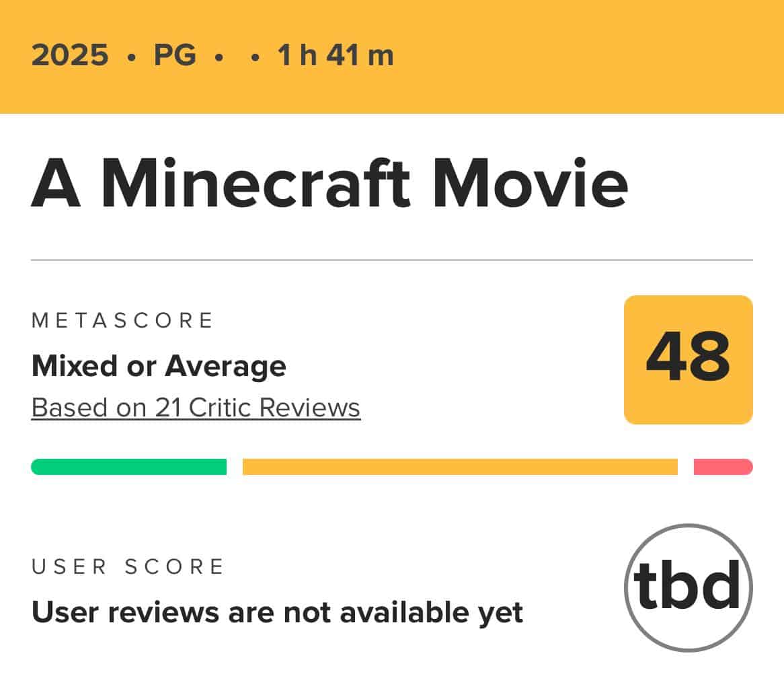Click the Mixed or Average verdict text
Screen dimensions: 784x699
coord(159,366)
